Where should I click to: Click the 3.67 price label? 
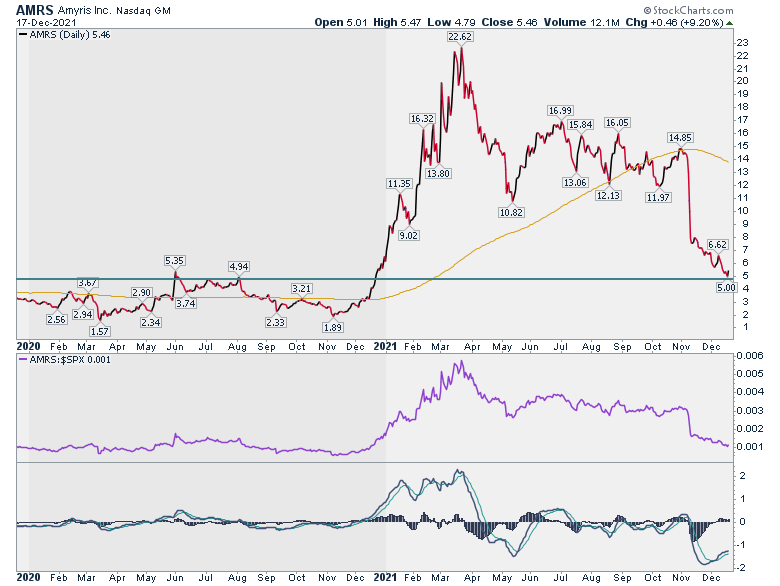click(87, 283)
